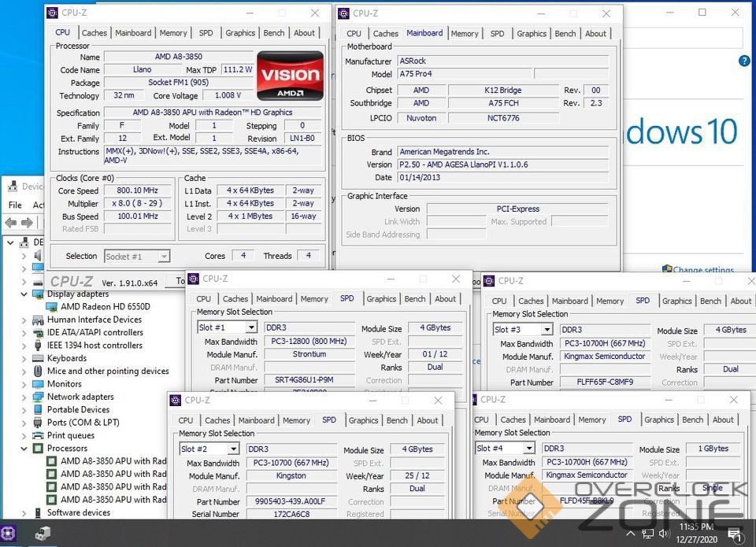Image resolution: width=756 pixels, height=547 pixels.
Task: Open Memory tab in the CPU window
Action: 173,33
